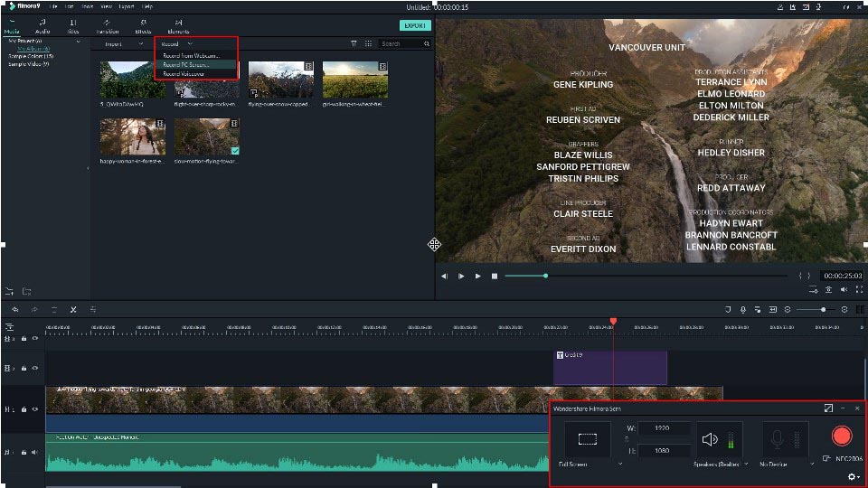Hide the Credit 9 title track with the eye
The height and width of the screenshot is (488, 868).
pos(35,368)
